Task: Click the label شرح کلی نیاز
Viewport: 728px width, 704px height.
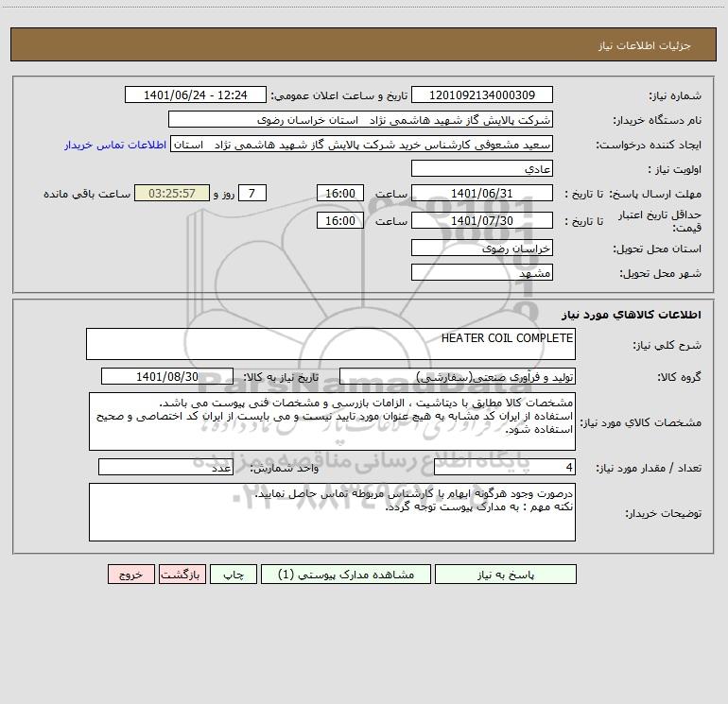Action: point(667,345)
